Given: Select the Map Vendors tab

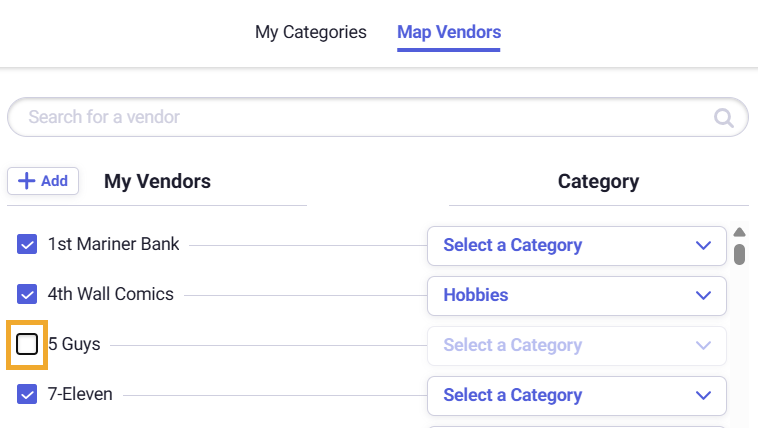Looking at the screenshot, I should (449, 32).
